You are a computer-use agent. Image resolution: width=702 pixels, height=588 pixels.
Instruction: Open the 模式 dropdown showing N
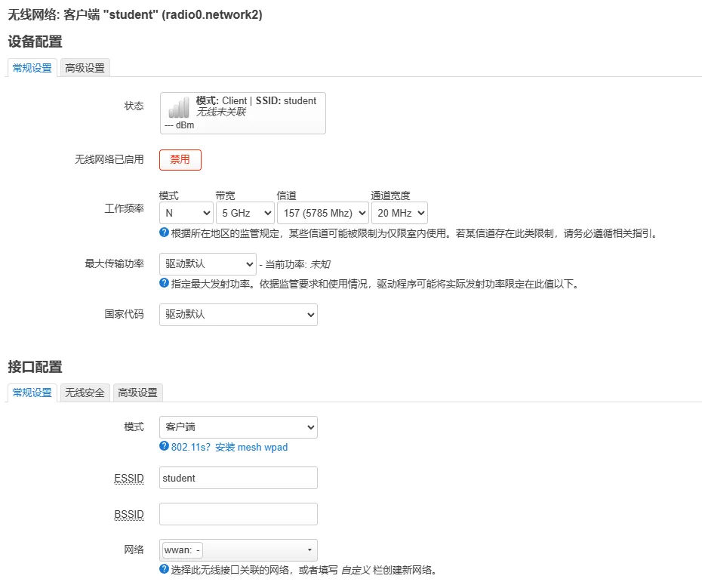point(186,213)
